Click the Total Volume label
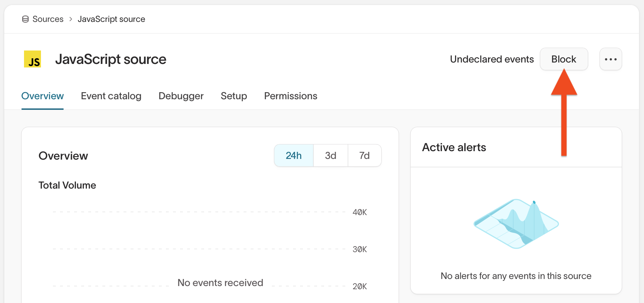Image resolution: width=644 pixels, height=303 pixels. click(x=67, y=185)
